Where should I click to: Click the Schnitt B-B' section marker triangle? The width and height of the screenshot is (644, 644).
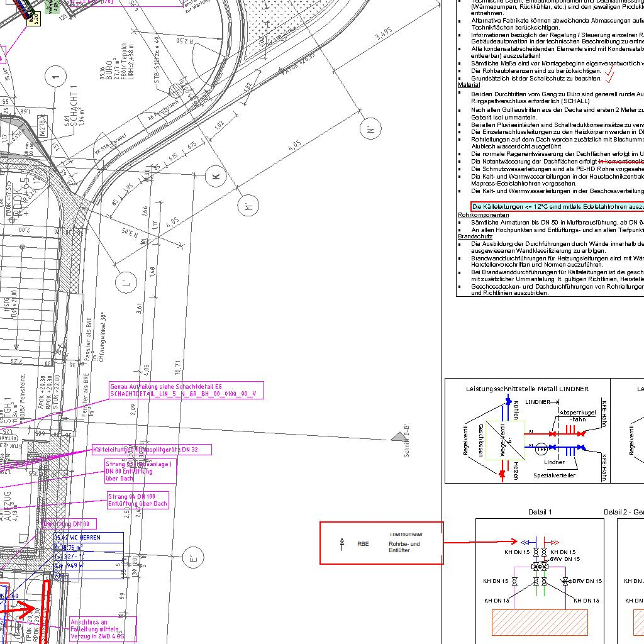tap(398, 436)
